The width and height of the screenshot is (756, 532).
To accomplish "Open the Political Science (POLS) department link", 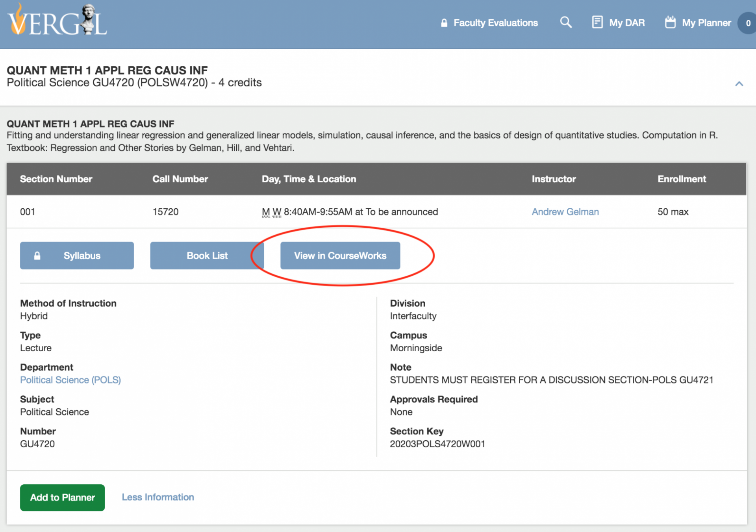I will coord(70,380).
